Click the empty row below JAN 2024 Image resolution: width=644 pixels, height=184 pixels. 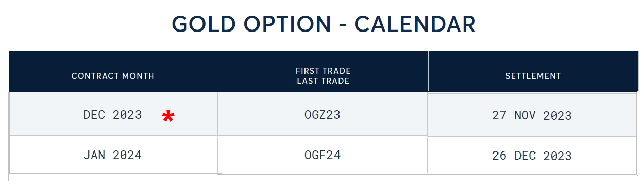coord(323,179)
